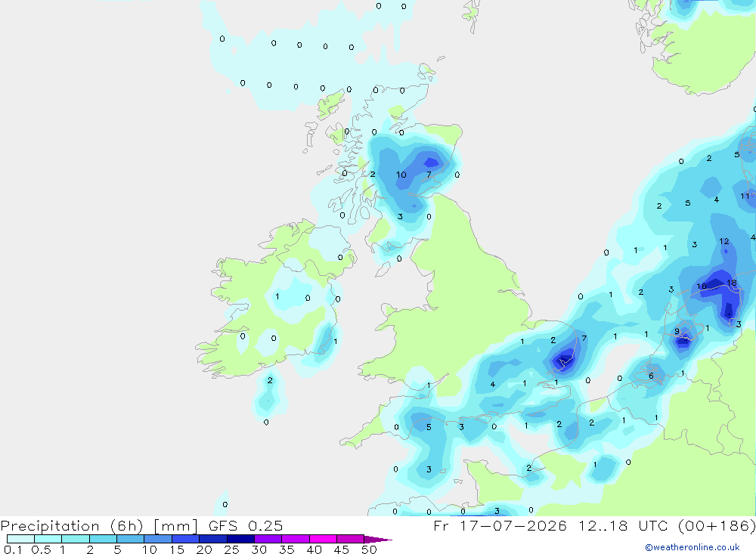Screen dimensions: 756x554
Task: Click the legend label '50'
Action: [369, 549]
